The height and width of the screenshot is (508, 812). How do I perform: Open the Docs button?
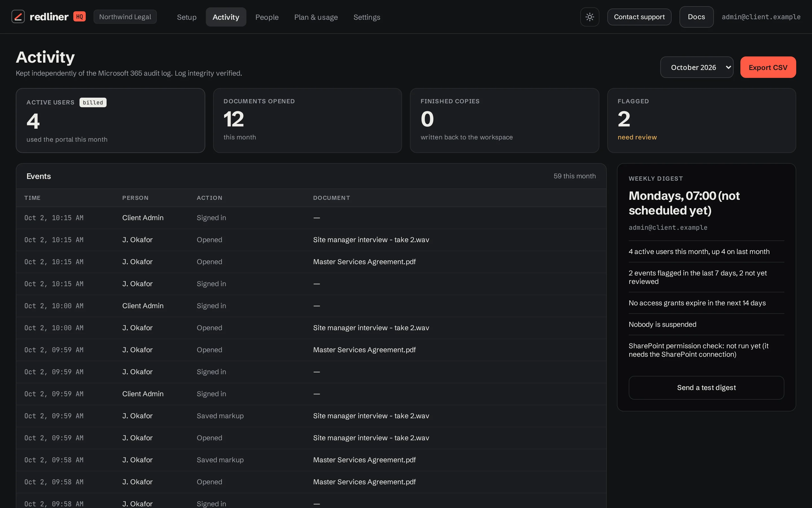[x=696, y=17]
